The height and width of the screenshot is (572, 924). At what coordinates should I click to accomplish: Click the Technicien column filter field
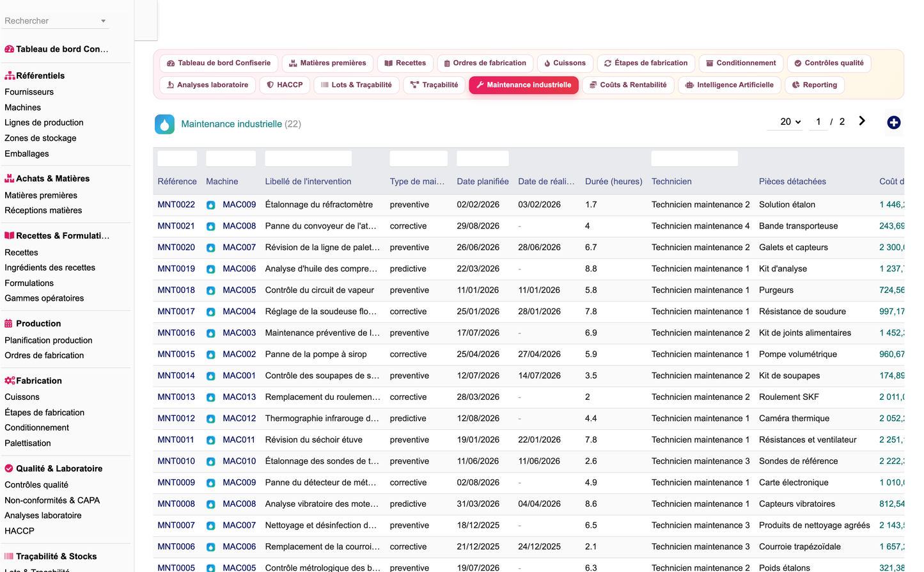point(694,159)
